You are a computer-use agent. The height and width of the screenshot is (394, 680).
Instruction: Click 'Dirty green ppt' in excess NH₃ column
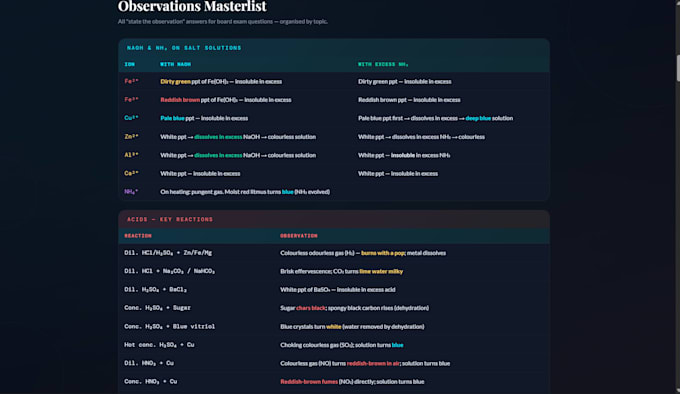(x=405, y=81)
